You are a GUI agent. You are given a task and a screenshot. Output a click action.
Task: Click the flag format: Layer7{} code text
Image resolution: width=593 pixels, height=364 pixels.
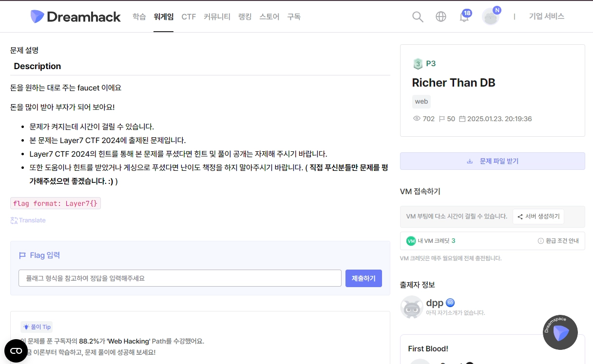[x=56, y=203]
